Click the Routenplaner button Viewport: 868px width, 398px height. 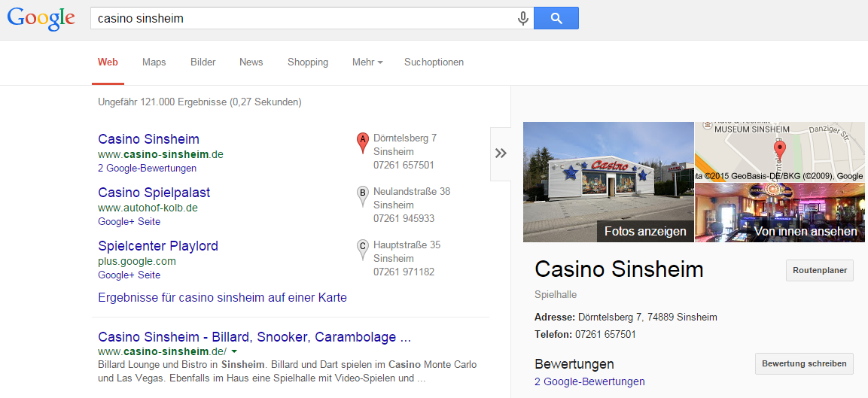820,271
